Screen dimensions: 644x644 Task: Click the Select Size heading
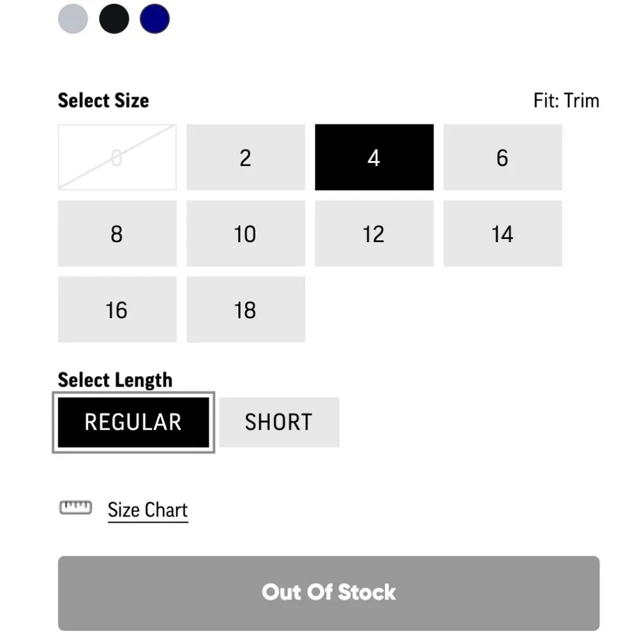(x=103, y=100)
